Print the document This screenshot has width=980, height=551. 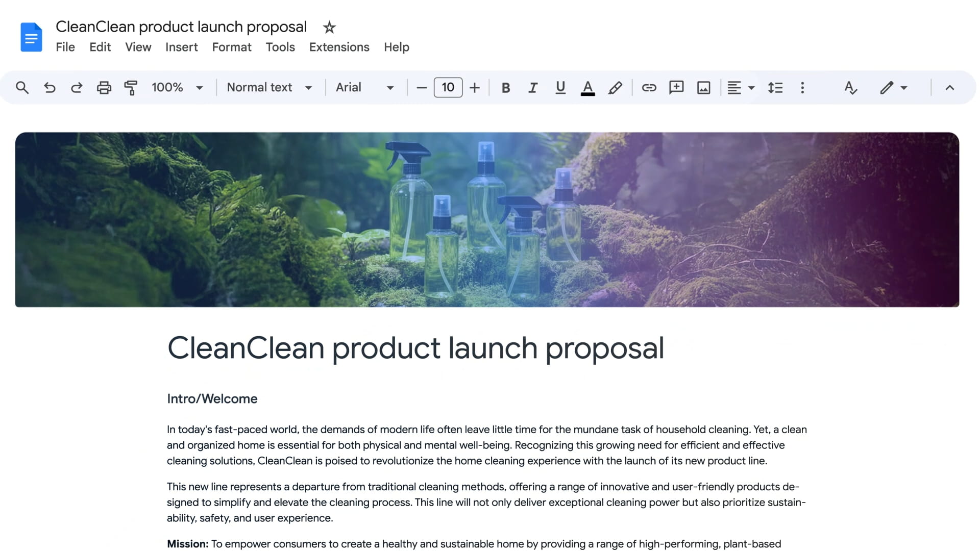pyautogui.click(x=104, y=88)
